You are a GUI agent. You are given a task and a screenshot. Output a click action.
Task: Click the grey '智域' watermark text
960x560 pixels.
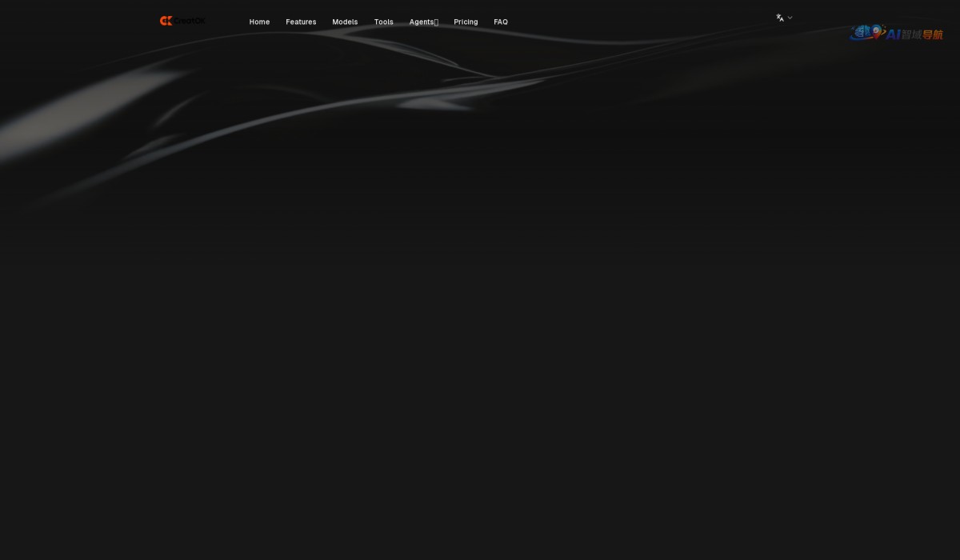pos(911,34)
